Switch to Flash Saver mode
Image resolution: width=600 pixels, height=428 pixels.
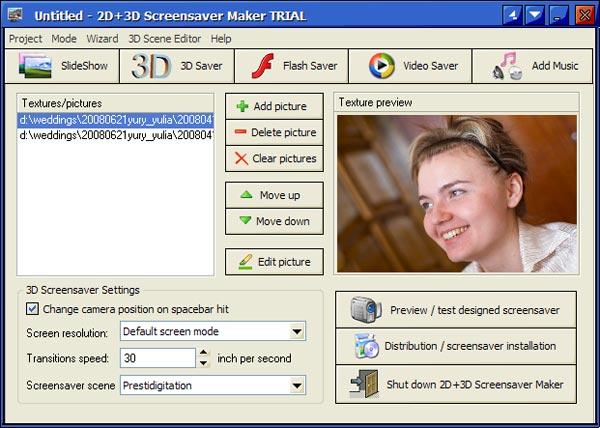click(292, 66)
